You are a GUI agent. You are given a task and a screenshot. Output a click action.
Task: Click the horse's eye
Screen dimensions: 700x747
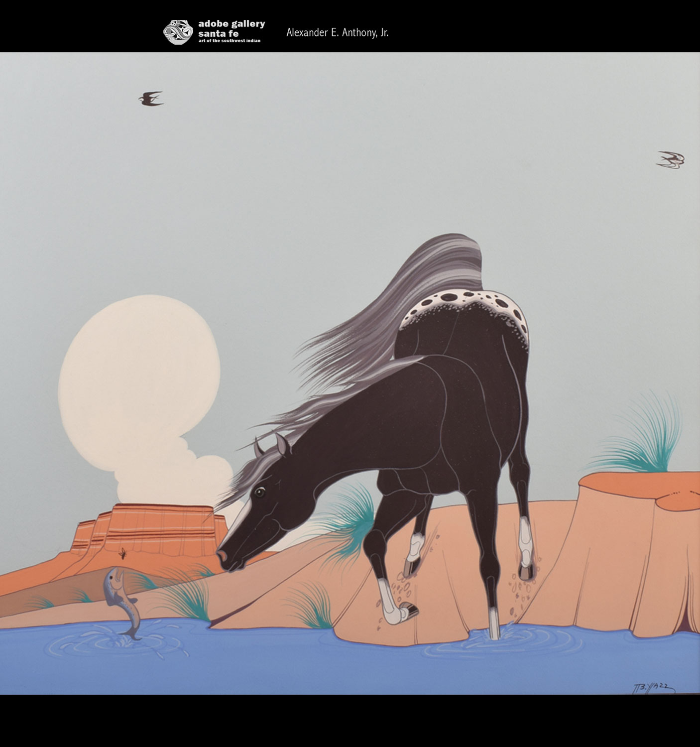[259, 492]
